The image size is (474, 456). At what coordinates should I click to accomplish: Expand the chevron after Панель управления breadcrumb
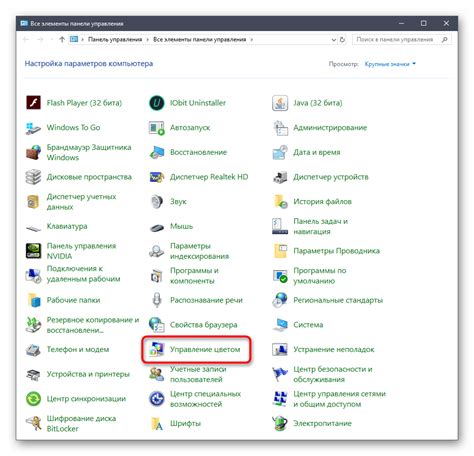[x=147, y=40]
